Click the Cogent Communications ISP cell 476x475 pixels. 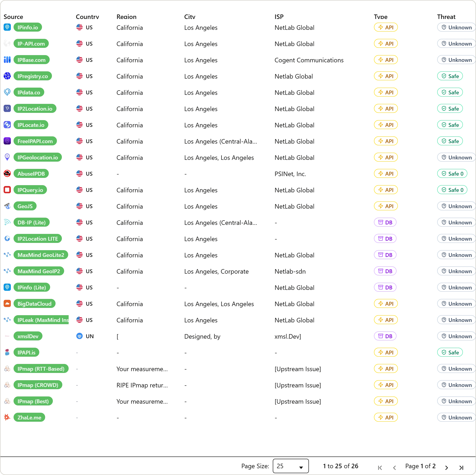point(309,60)
